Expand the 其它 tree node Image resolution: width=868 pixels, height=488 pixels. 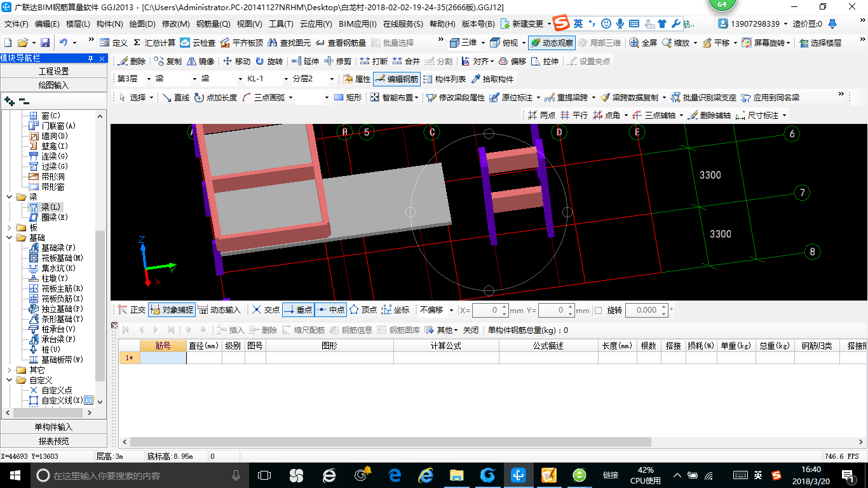[9, 370]
